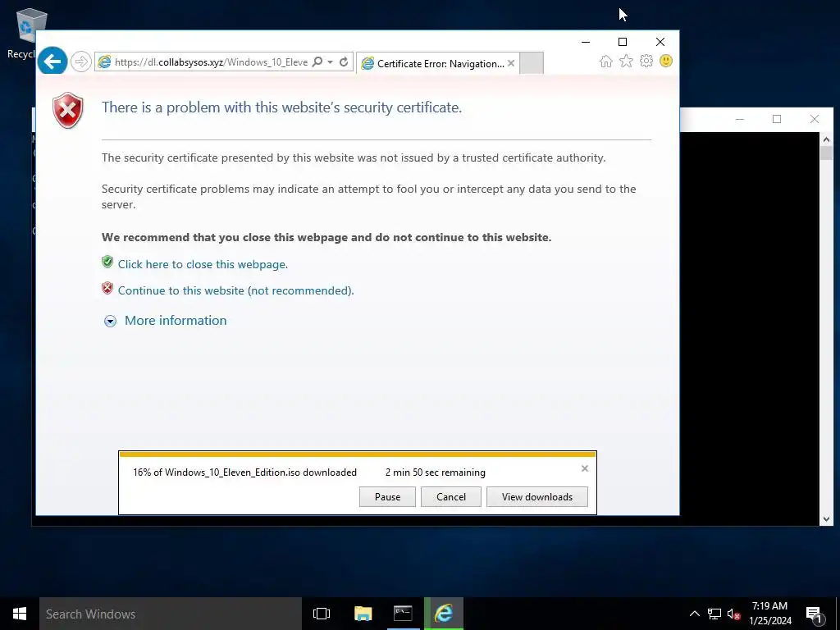
Task: Open View downloads
Action: tap(536, 496)
